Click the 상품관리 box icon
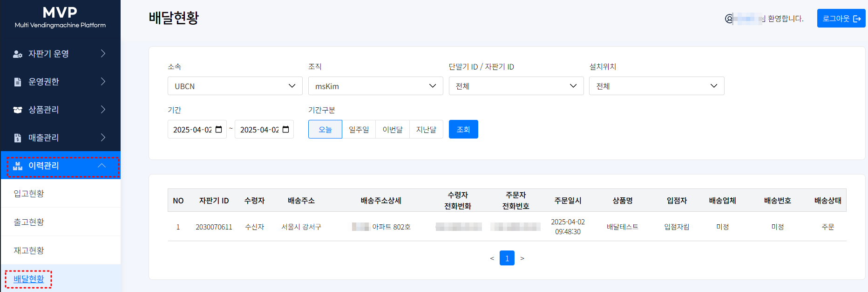This screenshot has width=868, height=292. (18, 110)
